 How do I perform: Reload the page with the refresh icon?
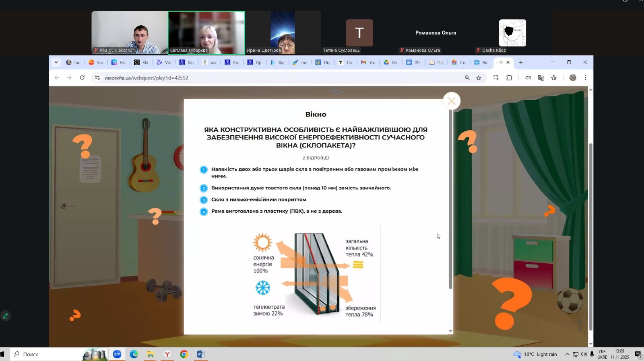tap(82, 78)
